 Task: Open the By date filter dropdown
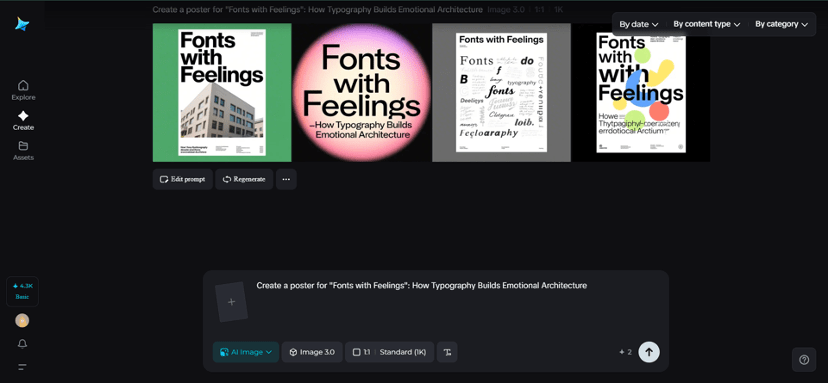[x=639, y=24]
